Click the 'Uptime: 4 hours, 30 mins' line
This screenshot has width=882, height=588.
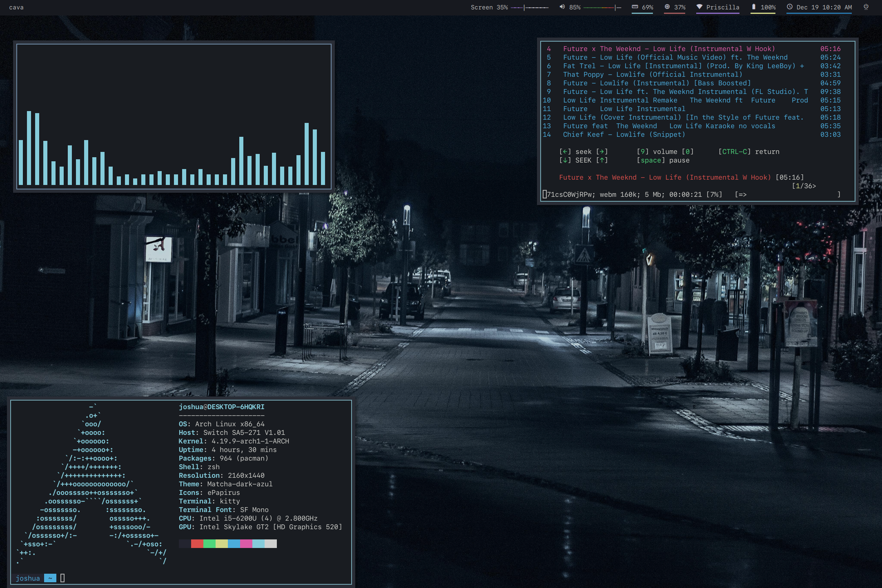(228, 450)
